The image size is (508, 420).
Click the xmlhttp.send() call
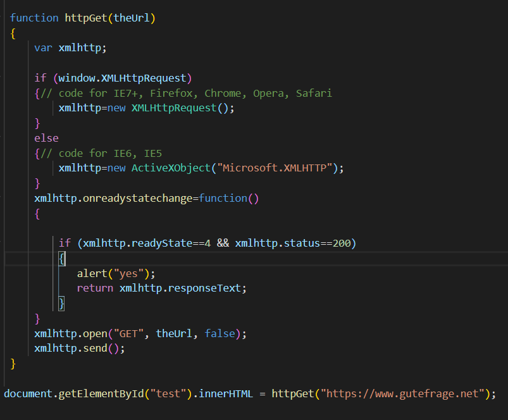click(x=79, y=349)
